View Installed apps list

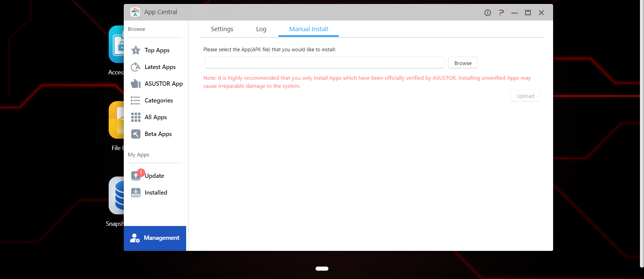(155, 193)
